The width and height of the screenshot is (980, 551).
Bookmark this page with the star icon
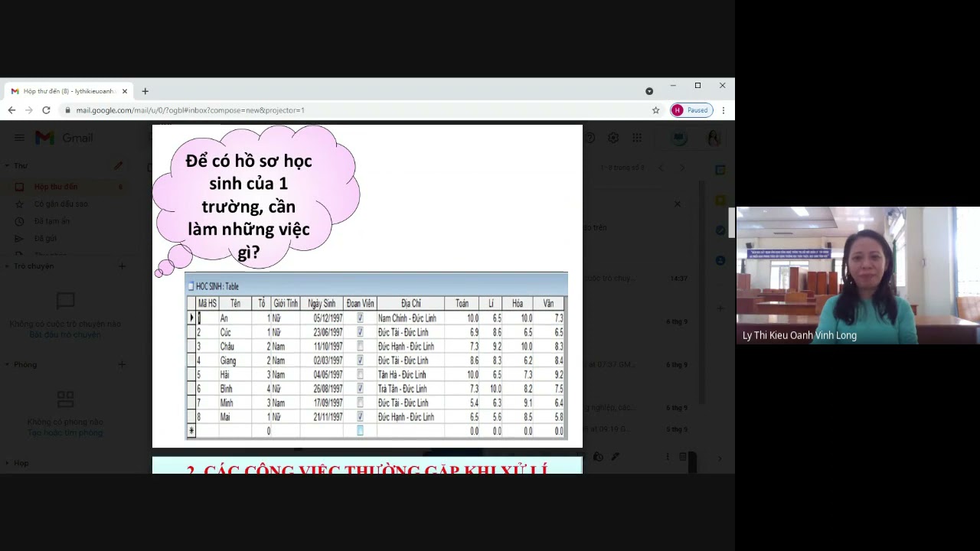point(655,110)
